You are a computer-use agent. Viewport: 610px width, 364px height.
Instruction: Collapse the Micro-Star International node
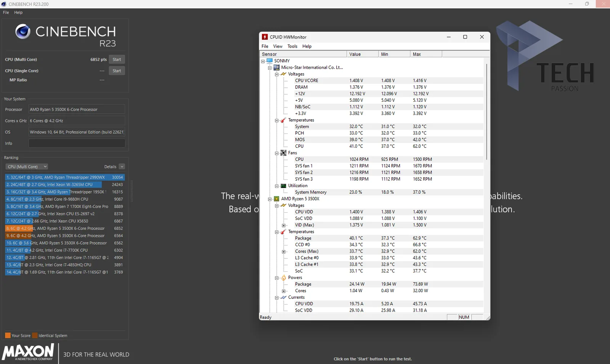pos(270,67)
